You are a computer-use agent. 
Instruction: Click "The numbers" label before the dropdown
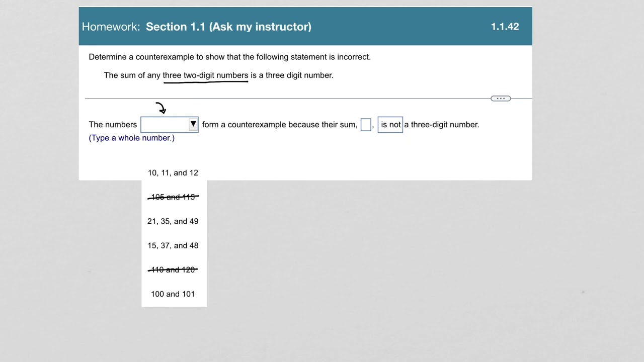(x=113, y=125)
